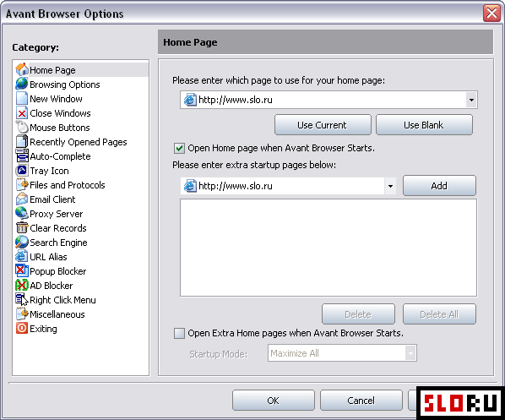Click the globe icon for Browsing Options

click(22, 84)
